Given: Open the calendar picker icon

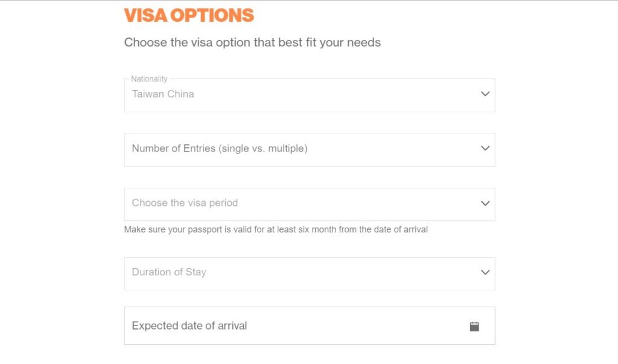Looking at the screenshot, I should [474, 326].
